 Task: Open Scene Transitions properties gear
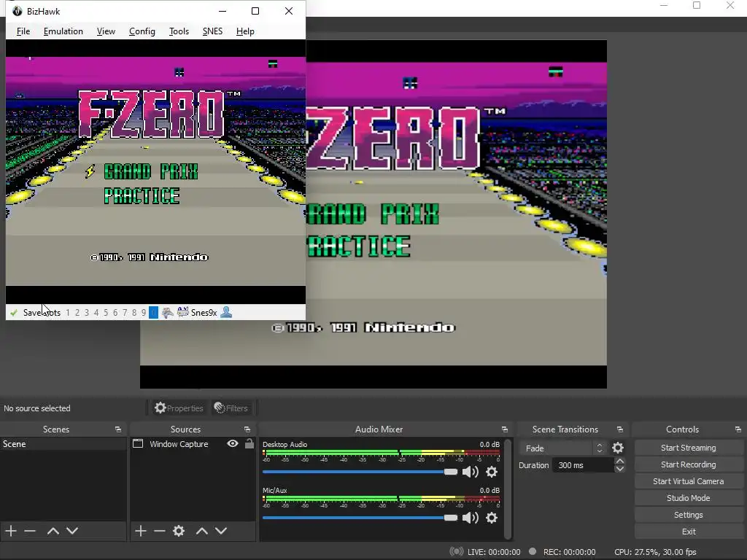(618, 448)
